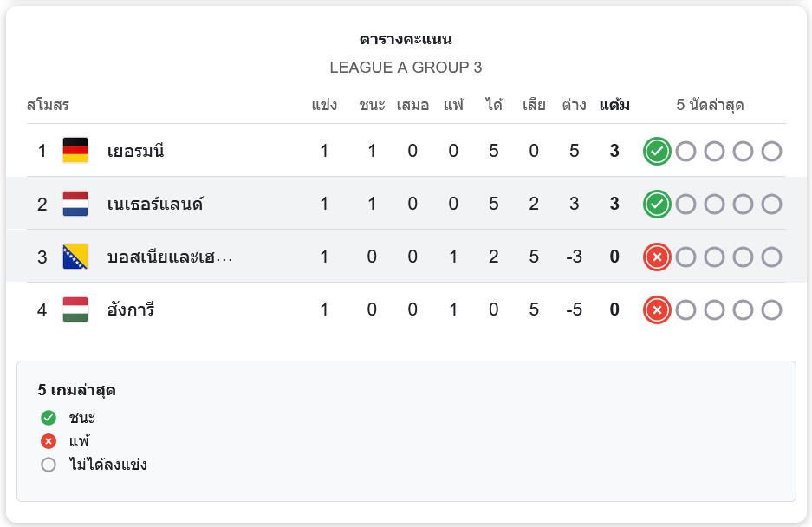812x527 pixels.
Task: Open the เยอรมนี team link
Action: point(136,152)
